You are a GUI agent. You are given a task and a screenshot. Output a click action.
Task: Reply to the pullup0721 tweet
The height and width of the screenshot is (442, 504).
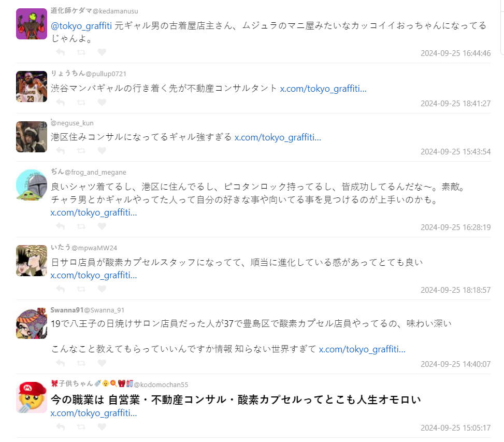pyautogui.click(x=61, y=102)
